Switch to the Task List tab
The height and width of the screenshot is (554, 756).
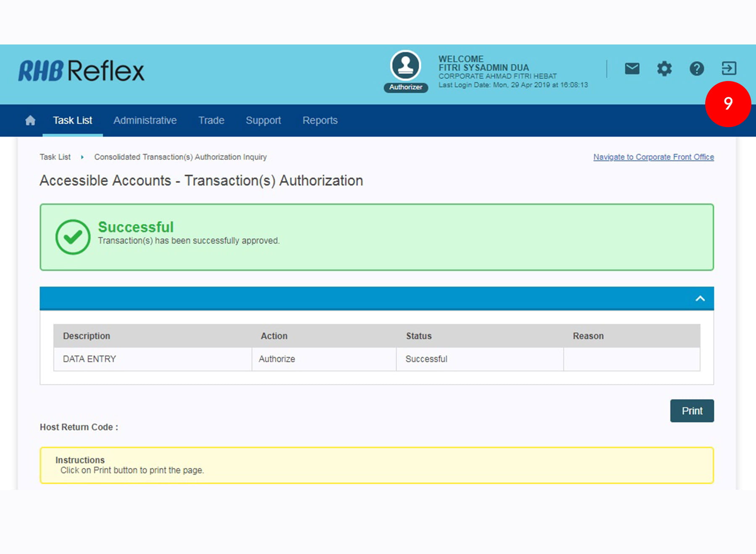pyautogui.click(x=72, y=120)
